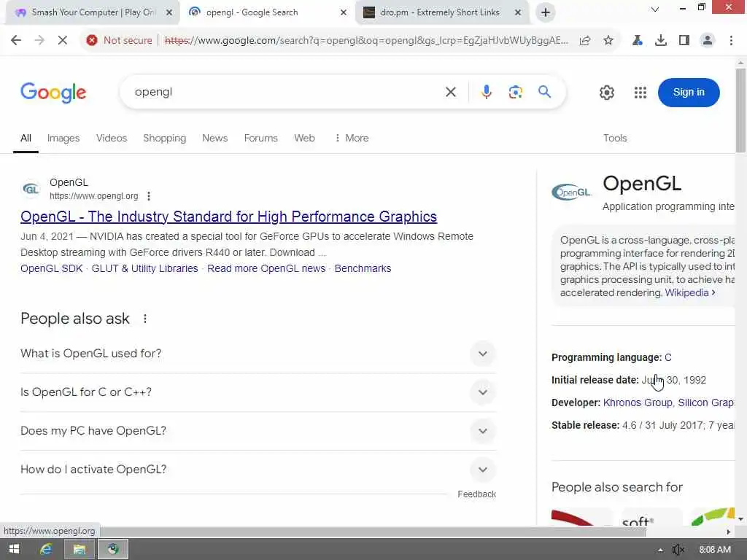The width and height of the screenshot is (747, 560).
Task: Click the horizontal scrollbar right arrow
Action: click(729, 532)
